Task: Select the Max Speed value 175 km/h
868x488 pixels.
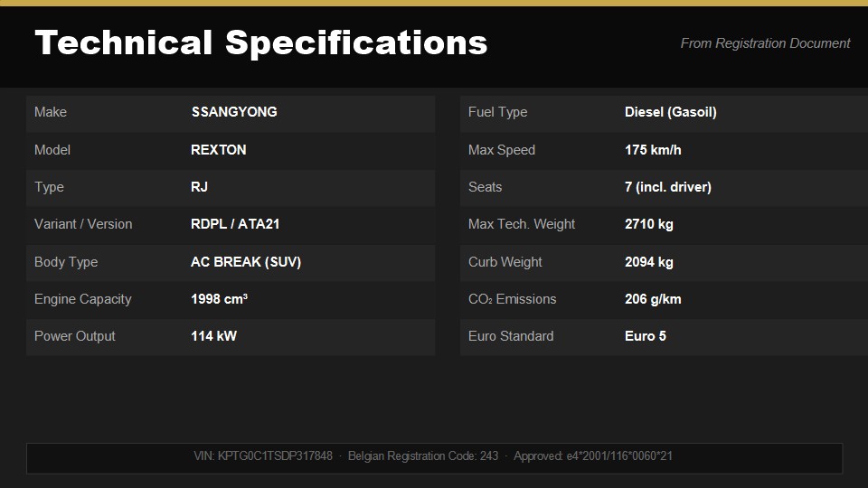Action: [653, 150]
